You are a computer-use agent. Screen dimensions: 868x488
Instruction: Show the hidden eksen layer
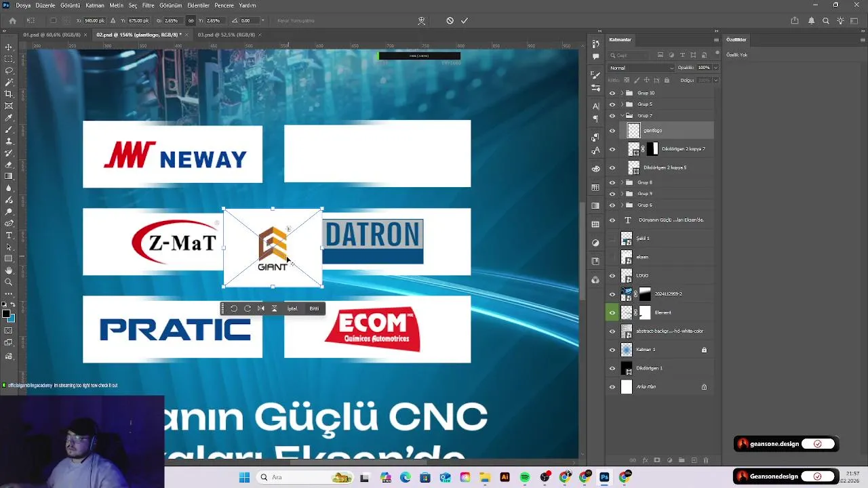pyautogui.click(x=612, y=257)
